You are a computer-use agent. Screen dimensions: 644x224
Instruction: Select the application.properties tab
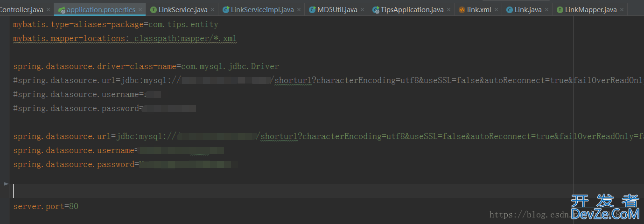[x=101, y=9]
